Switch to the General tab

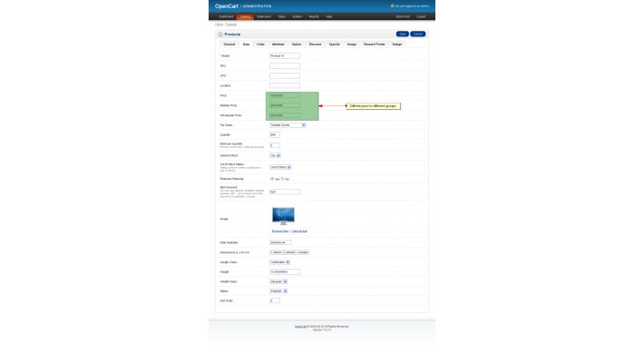click(x=229, y=44)
